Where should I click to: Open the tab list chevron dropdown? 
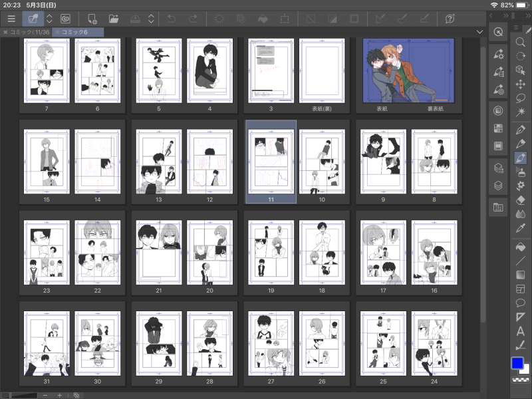[x=479, y=32]
